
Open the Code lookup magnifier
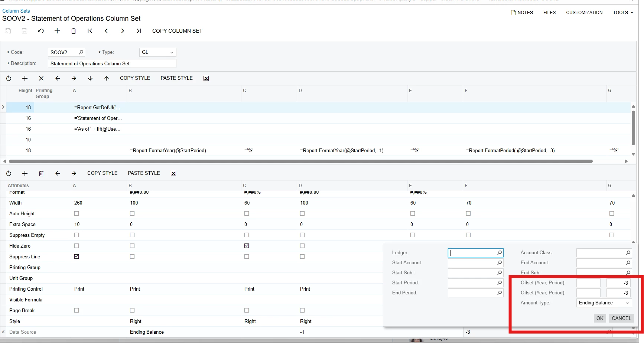pyautogui.click(x=81, y=52)
